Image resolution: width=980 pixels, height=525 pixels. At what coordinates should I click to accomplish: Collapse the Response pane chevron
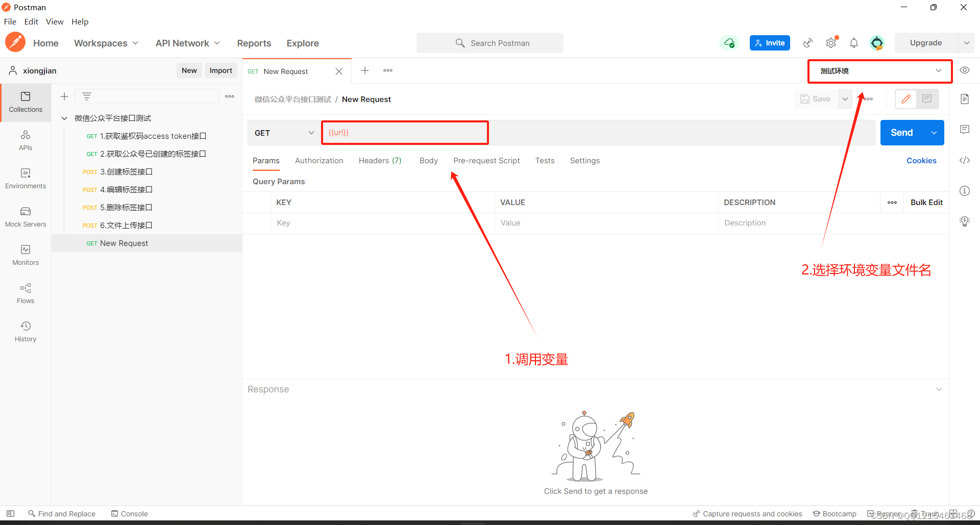tap(939, 389)
